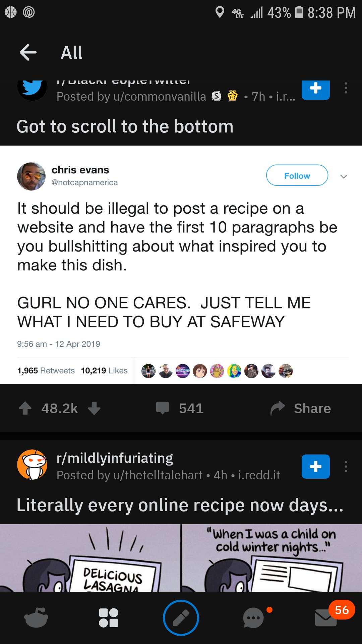Screen dimensions: 362x644
Task: Subscribe to BlackPeopleTwitter with plus button
Action: coord(315,89)
